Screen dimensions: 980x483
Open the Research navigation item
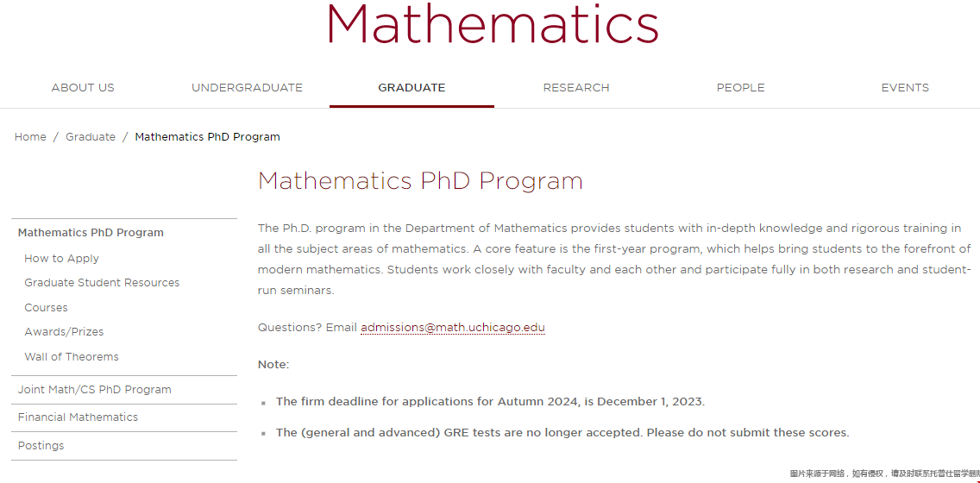click(x=576, y=88)
